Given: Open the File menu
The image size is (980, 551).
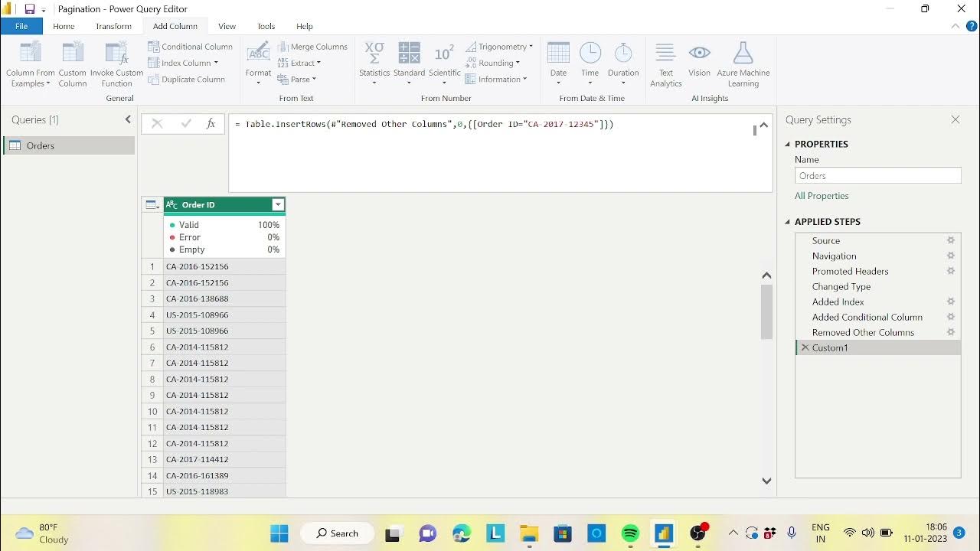Looking at the screenshot, I should pos(21,26).
